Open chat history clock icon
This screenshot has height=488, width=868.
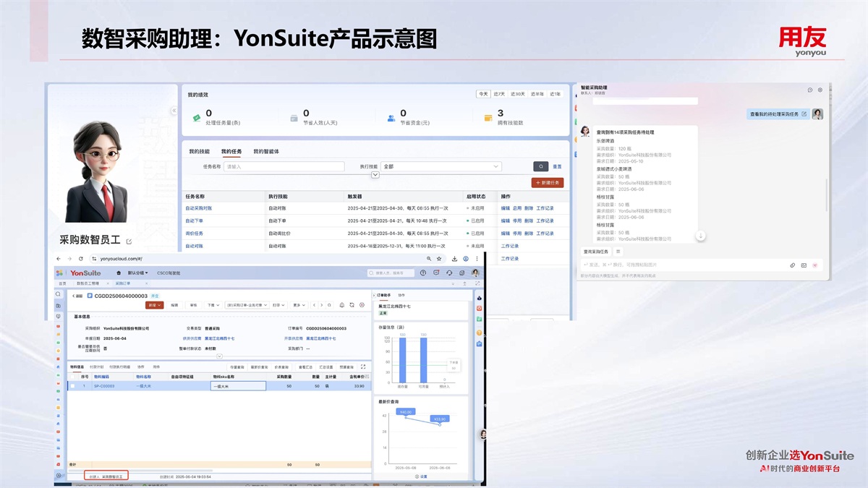click(809, 90)
